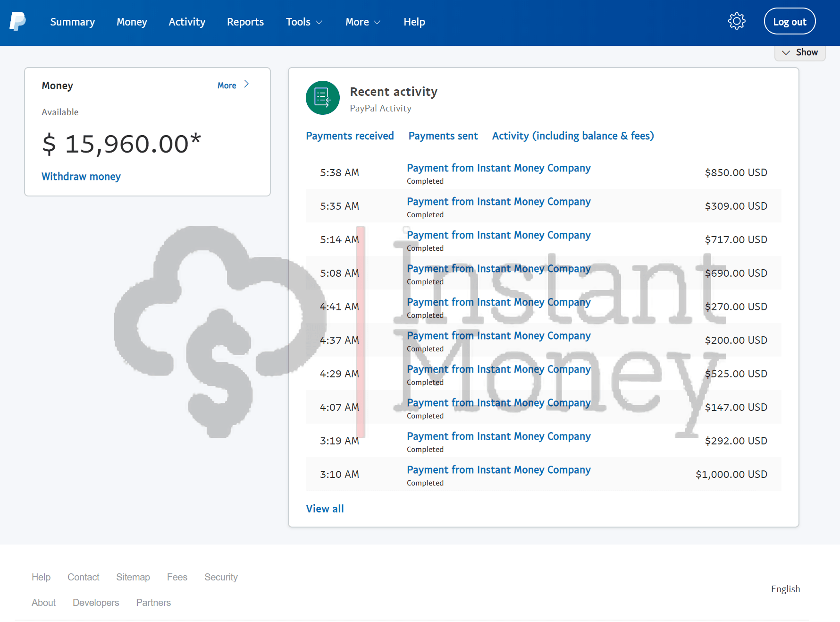Click the About footer link
This screenshot has height=622, width=840.
click(43, 603)
